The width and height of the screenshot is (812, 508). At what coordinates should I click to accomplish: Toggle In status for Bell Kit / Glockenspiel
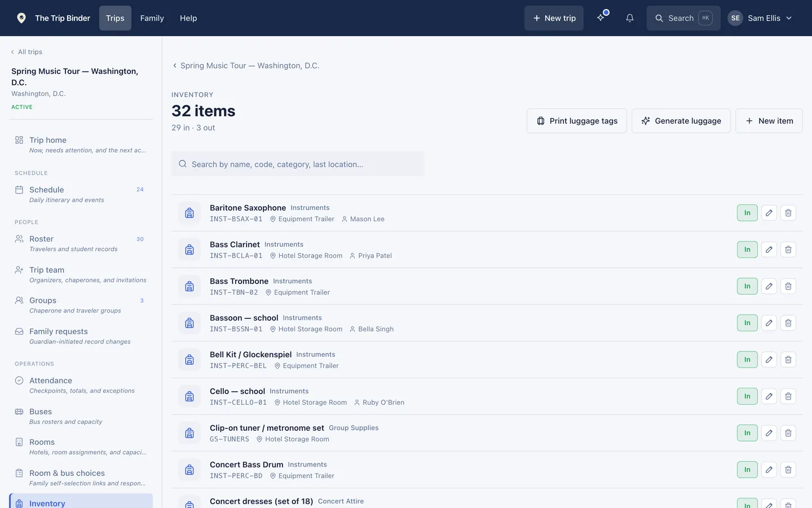coord(747,360)
